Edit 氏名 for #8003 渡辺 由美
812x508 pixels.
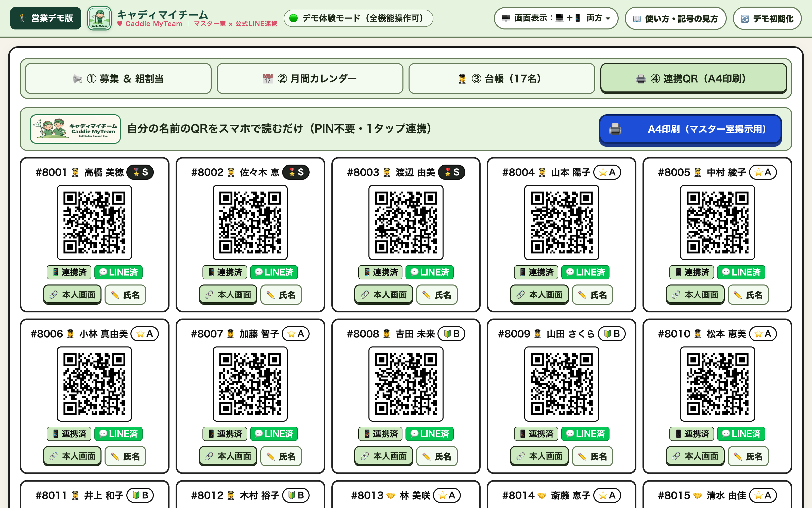pos(437,295)
